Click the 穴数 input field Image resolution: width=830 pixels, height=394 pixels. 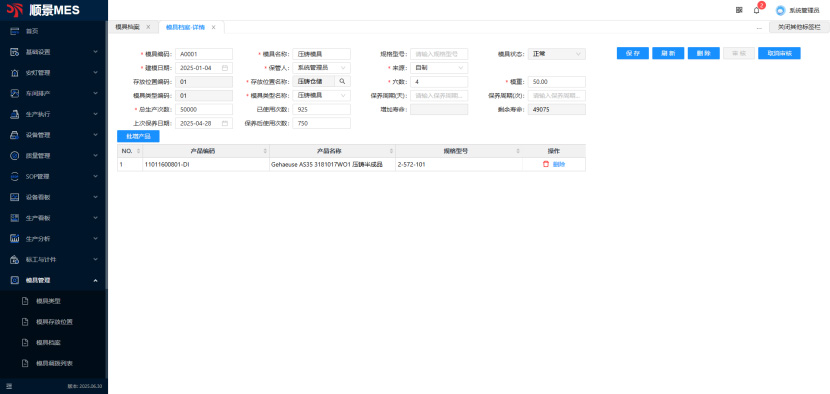(439, 82)
